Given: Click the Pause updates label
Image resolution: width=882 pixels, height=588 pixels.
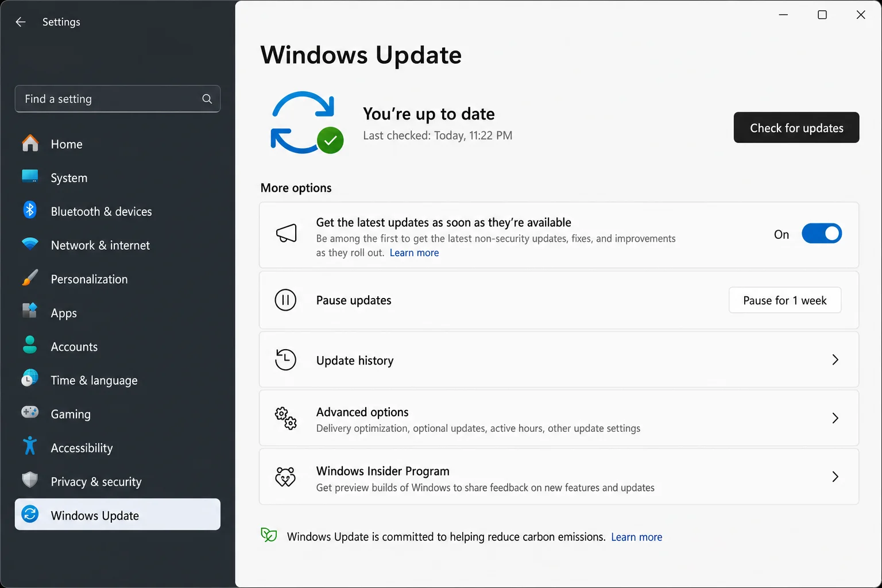Looking at the screenshot, I should [x=354, y=300].
